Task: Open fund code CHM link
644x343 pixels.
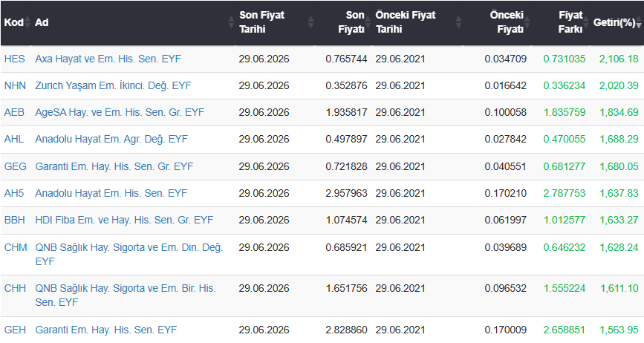Action: (16, 247)
